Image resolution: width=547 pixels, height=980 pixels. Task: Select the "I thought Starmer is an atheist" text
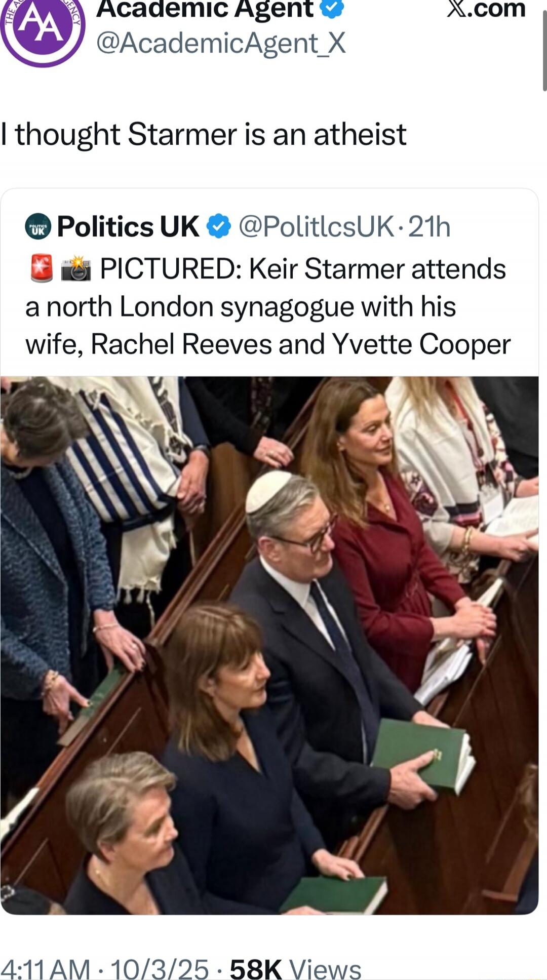click(x=203, y=135)
